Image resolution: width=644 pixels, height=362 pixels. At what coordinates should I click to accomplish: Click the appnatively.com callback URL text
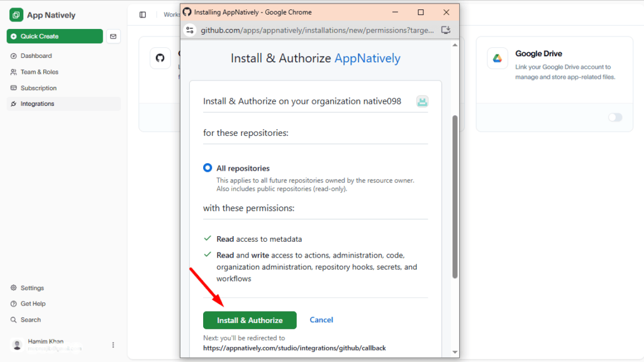(x=294, y=348)
